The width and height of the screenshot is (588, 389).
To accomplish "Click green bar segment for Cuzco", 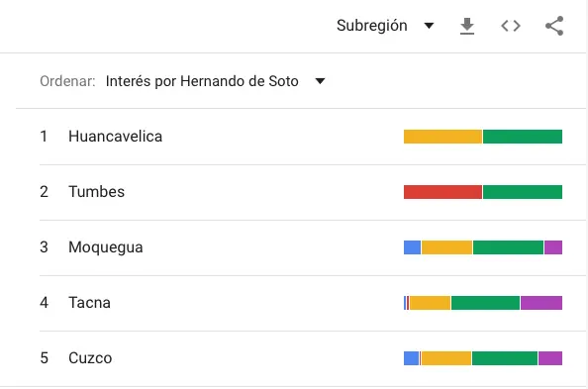I will point(505,358).
